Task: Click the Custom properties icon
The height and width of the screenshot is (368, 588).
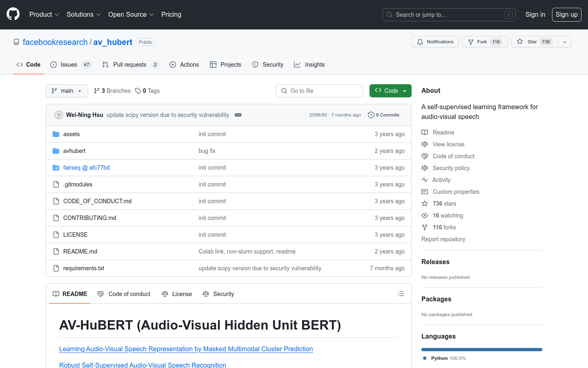Action: click(x=425, y=192)
